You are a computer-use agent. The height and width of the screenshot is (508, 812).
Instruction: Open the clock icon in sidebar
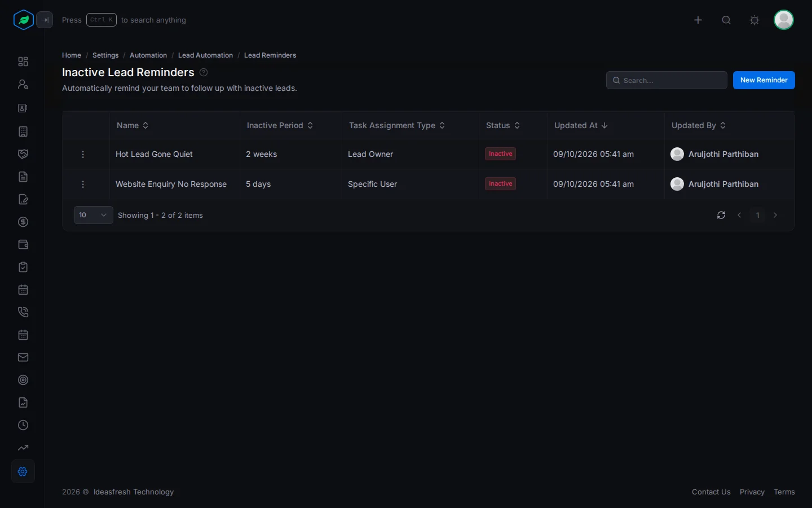(x=23, y=425)
